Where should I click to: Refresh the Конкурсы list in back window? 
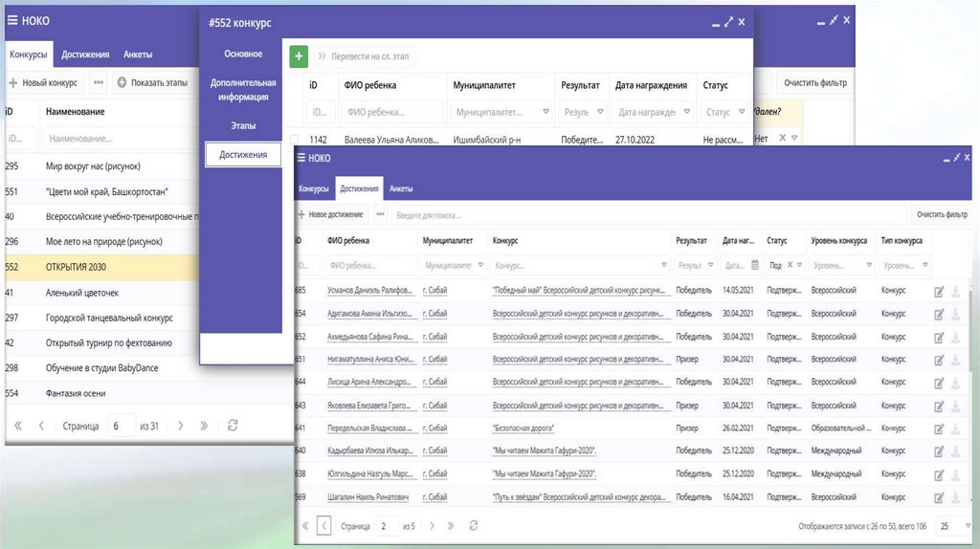click(x=233, y=426)
